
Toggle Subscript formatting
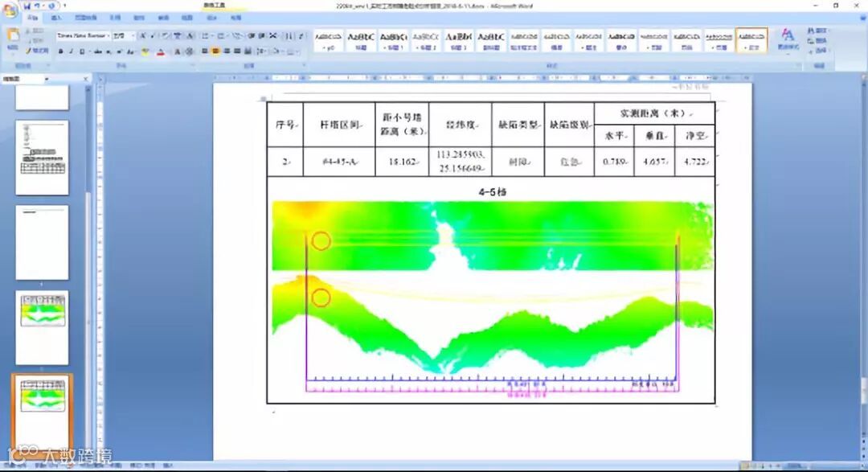pyautogui.click(x=108, y=51)
